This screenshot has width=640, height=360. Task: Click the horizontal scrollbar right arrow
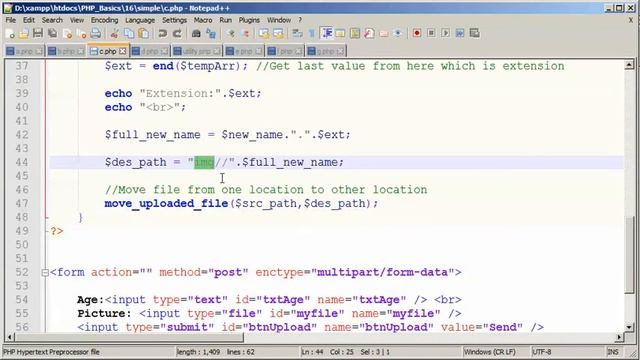pos(620,337)
